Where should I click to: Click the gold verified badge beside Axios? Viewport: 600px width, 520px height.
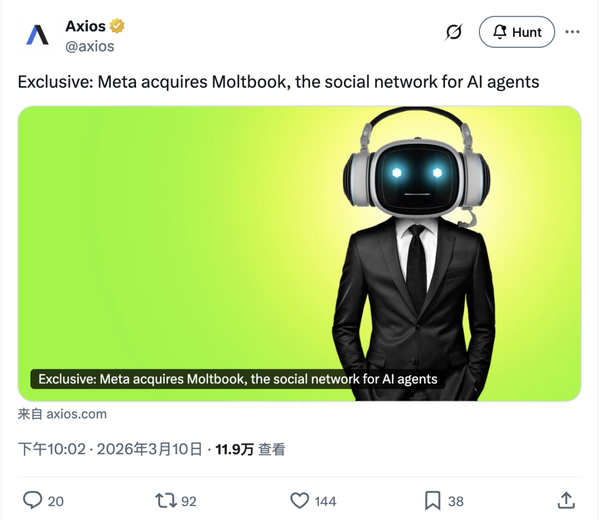(117, 26)
